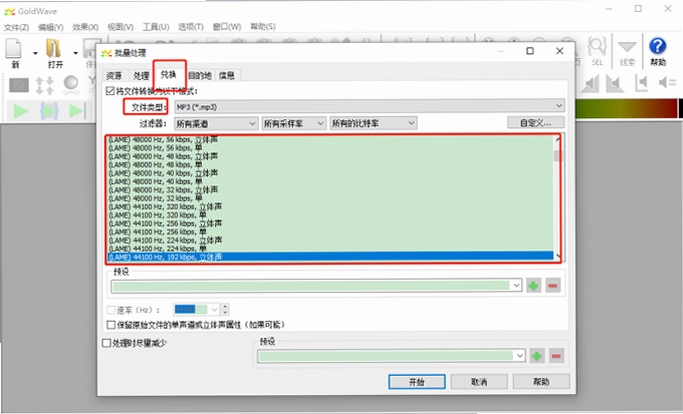Click the gray rectangle icon below the New button
This screenshot has height=414, width=683.
(19, 85)
